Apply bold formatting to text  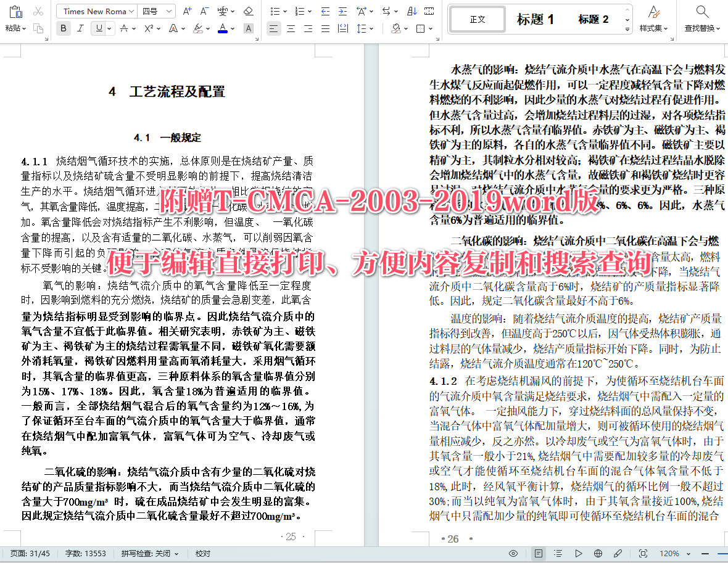(x=63, y=28)
